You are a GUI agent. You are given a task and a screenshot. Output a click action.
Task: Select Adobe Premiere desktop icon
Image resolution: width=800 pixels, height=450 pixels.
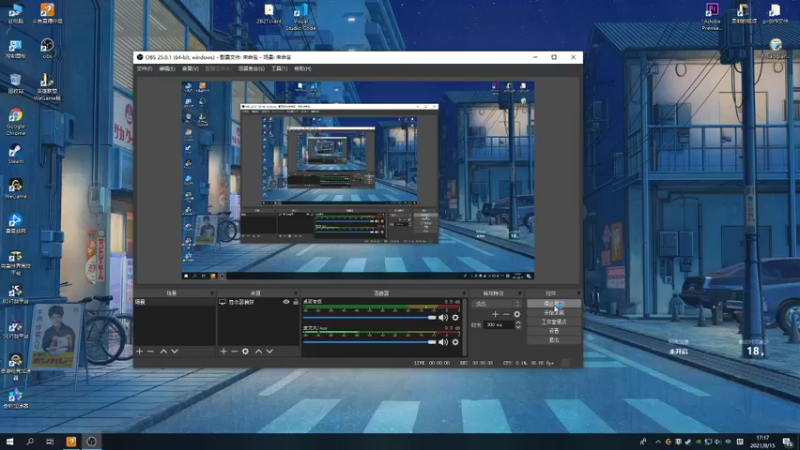pos(712,17)
